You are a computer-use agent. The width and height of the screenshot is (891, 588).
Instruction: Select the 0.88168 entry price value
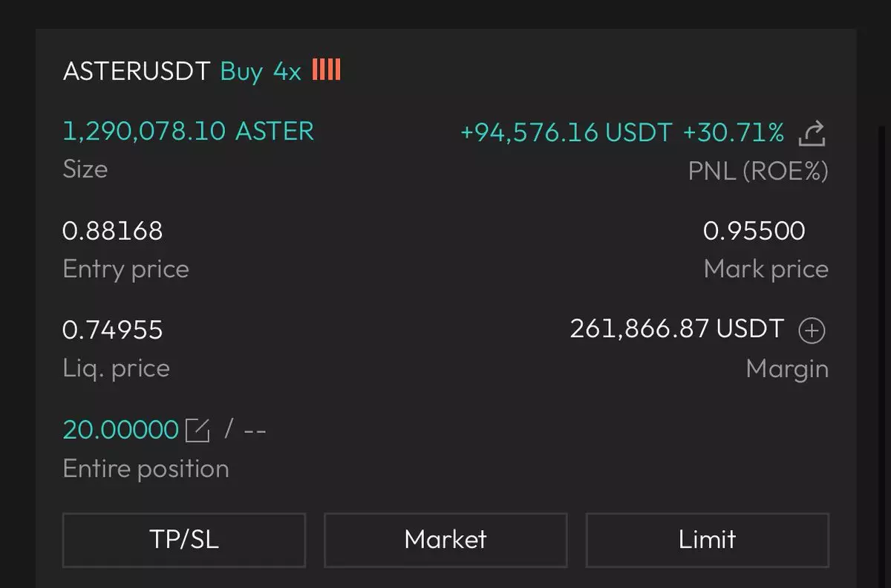(113, 231)
